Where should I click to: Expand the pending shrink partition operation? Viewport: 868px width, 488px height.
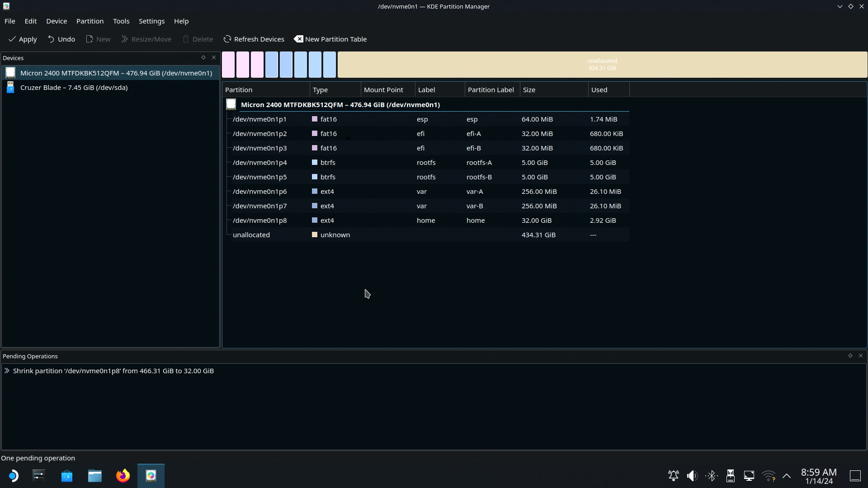point(7,371)
